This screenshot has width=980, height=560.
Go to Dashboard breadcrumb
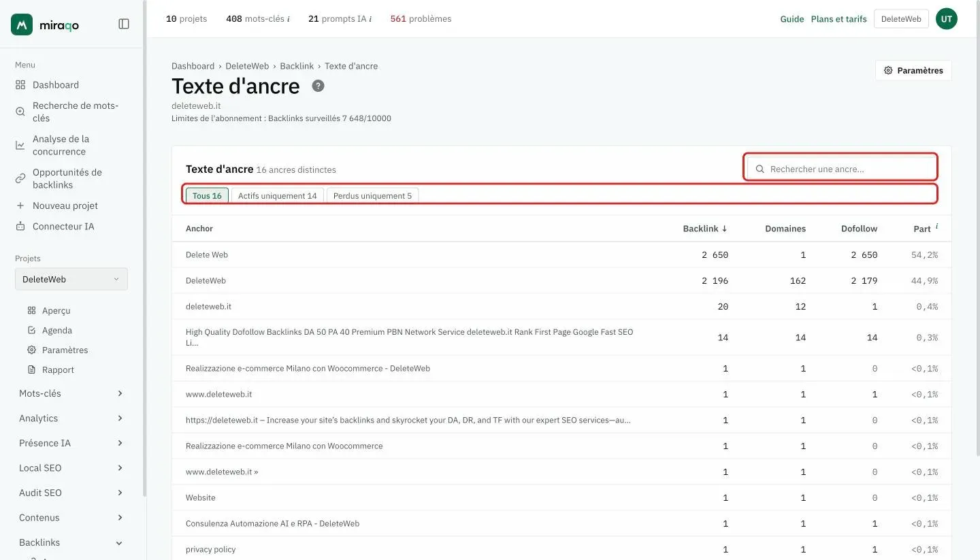coord(193,66)
